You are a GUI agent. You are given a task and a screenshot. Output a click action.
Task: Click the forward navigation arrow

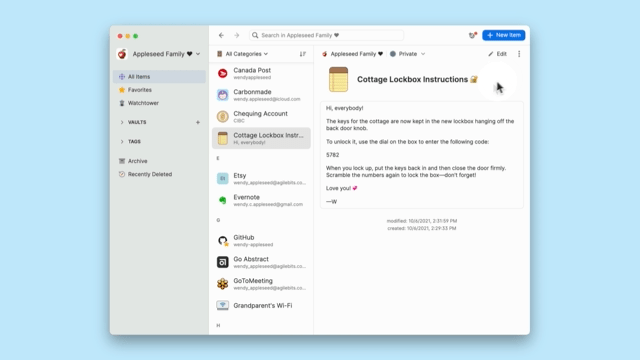237,35
